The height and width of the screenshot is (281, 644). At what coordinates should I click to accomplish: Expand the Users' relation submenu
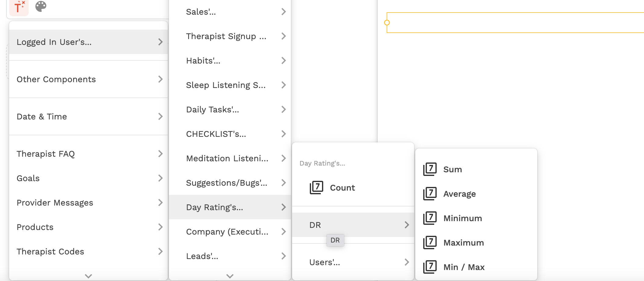353,262
